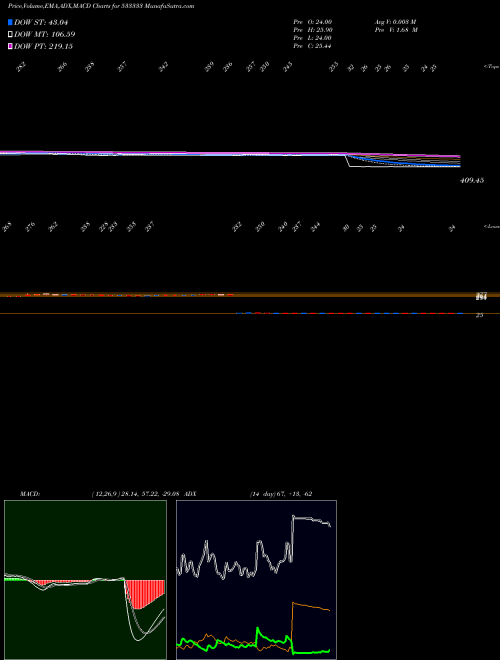Click the 30 label in the lows row
500x660 pixels.
(346, 228)
